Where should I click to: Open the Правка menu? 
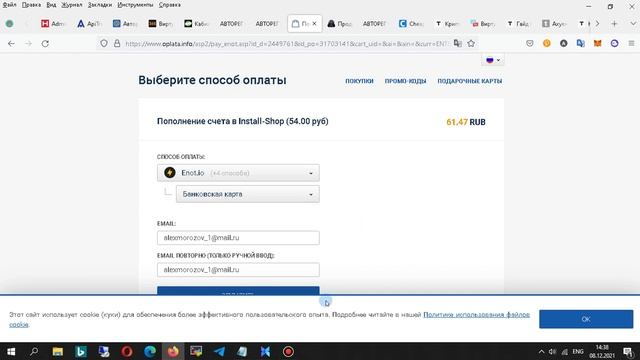31,5
